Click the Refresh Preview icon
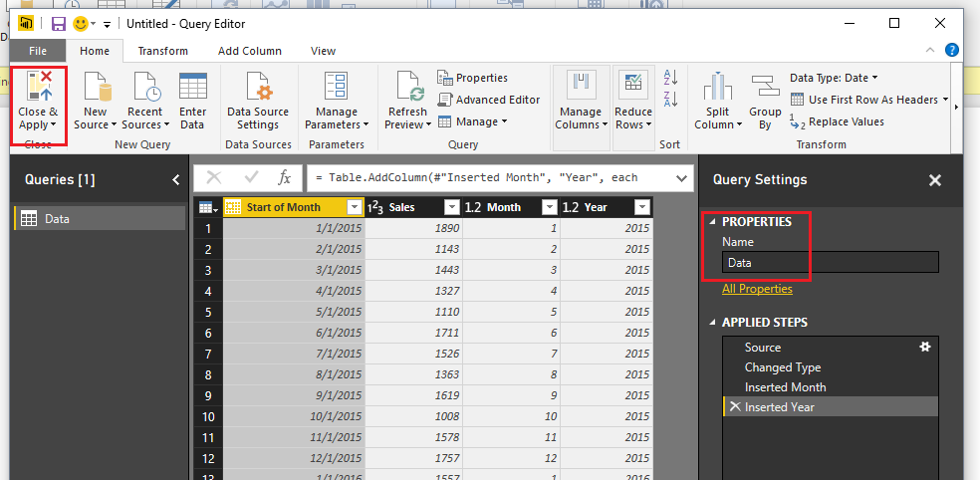 pos(410,87)
